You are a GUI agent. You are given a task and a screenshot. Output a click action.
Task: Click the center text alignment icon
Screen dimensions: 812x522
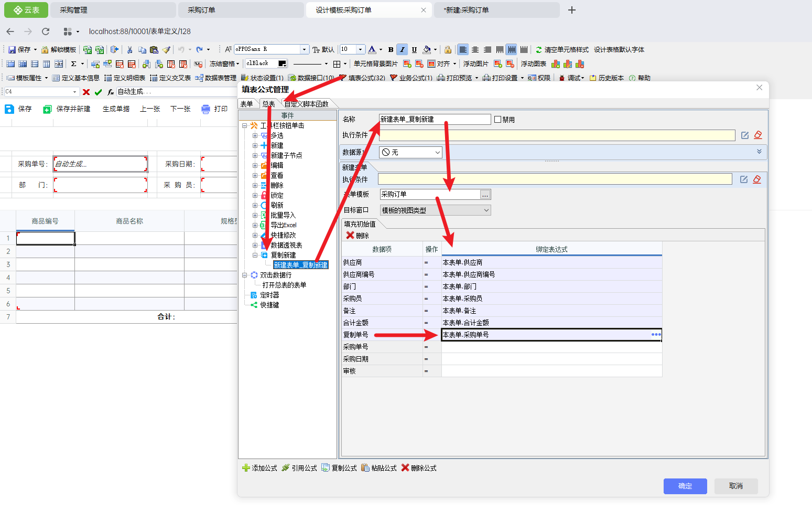click(x=475, y=50)
